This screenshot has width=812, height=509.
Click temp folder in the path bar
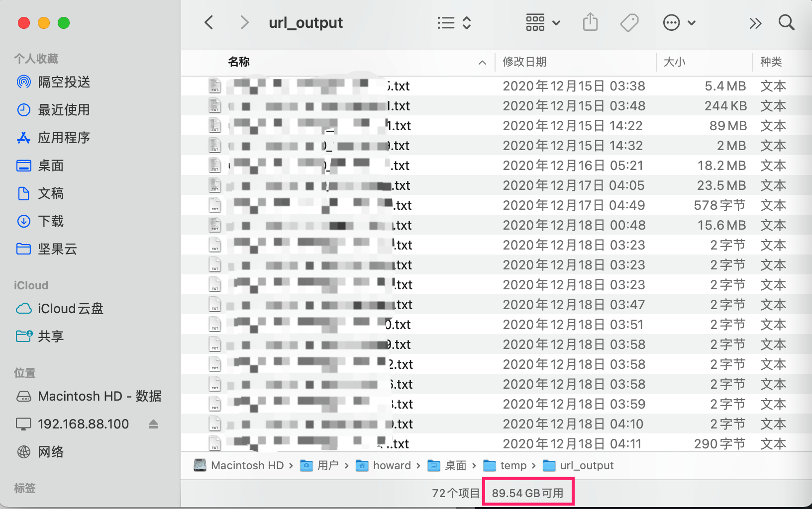coord(506,465)
